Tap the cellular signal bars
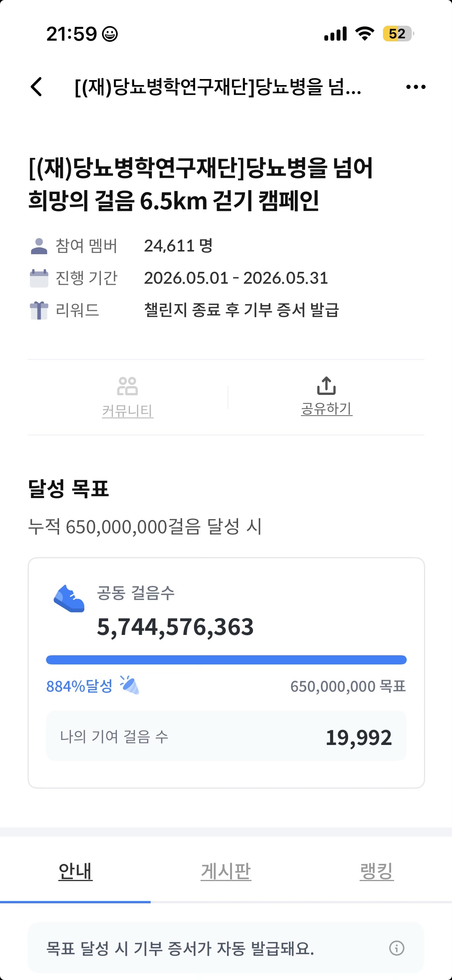 click(x=335, y=34)
